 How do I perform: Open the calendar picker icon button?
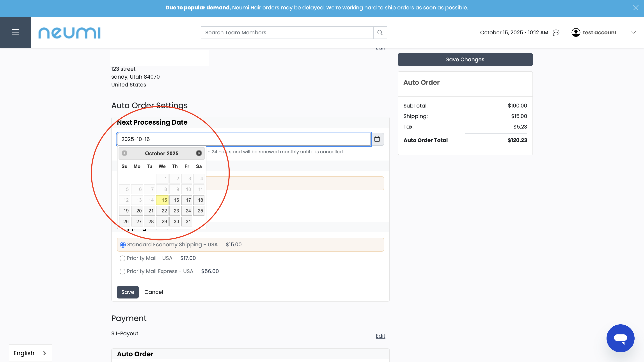[377, 139]
